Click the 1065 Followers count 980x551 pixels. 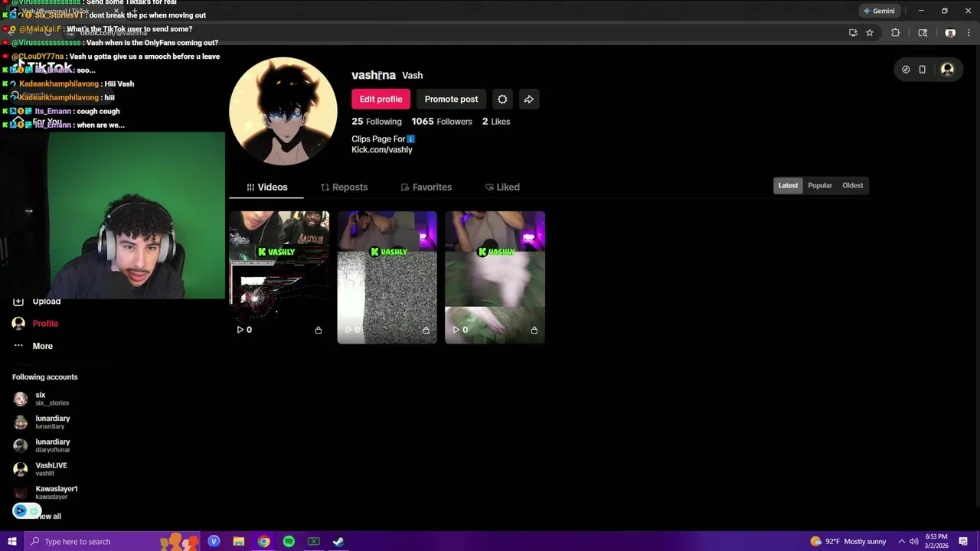click(442, 122)
